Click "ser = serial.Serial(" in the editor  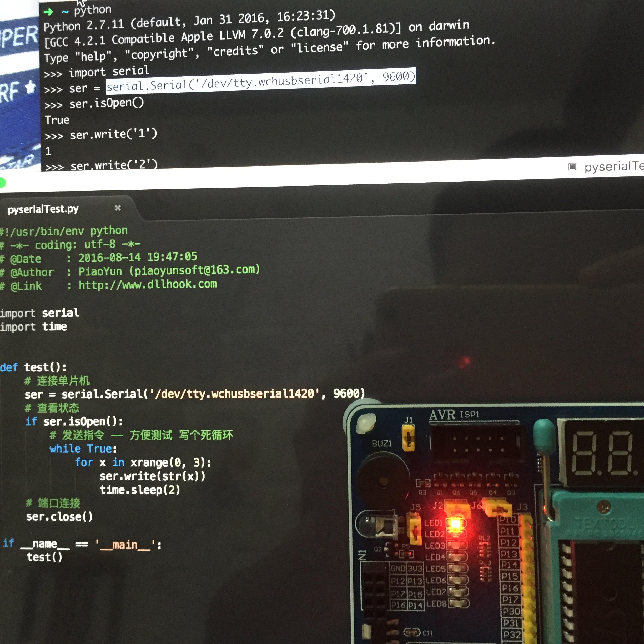[195, 394]
